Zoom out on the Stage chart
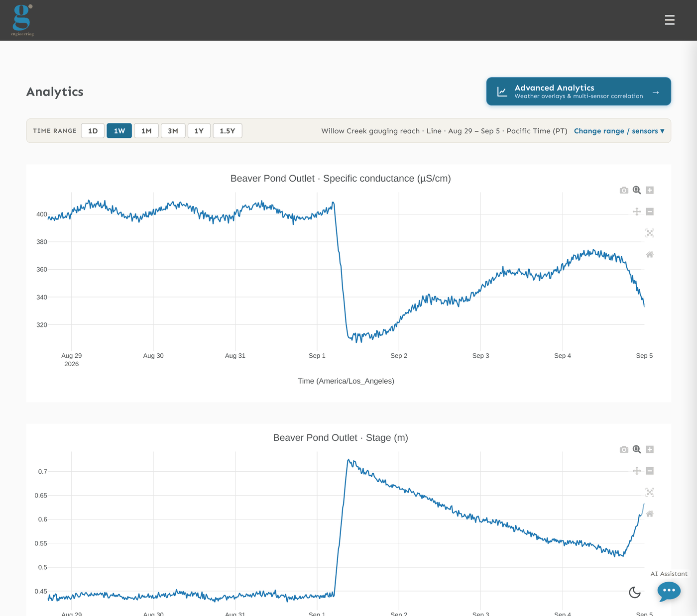This screenshot has height=616, width=697. tap(650, 471)
